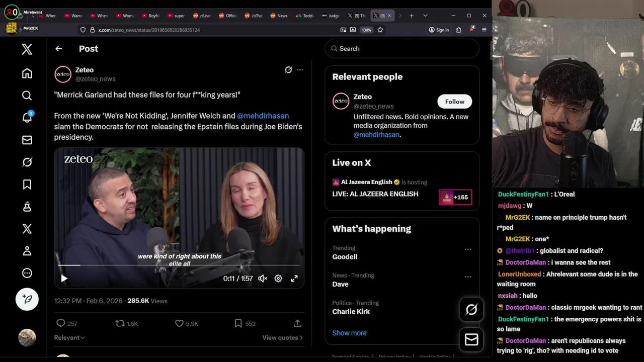Viewport: 644px width, 362px height.
Task: Play the Zeteo video
Action: pos(64,278)
